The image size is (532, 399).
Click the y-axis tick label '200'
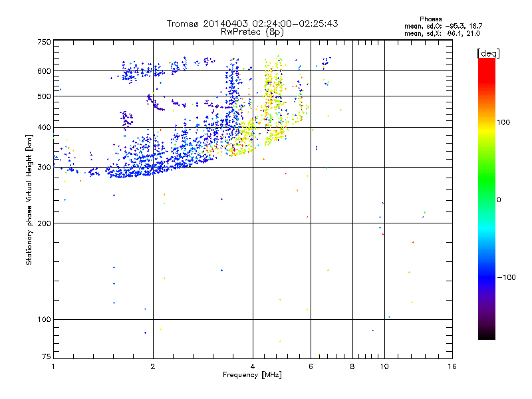click(44, 223)
